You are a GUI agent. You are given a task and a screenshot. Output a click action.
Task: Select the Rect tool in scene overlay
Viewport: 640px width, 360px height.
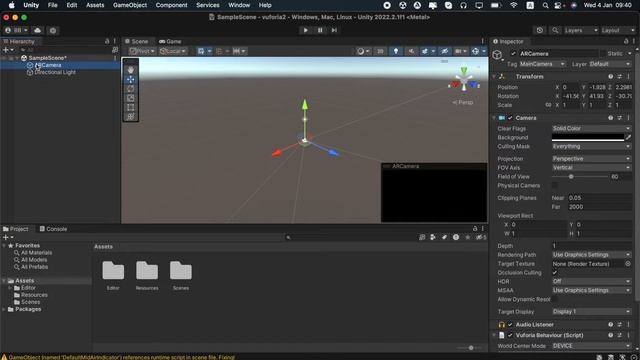131,107
